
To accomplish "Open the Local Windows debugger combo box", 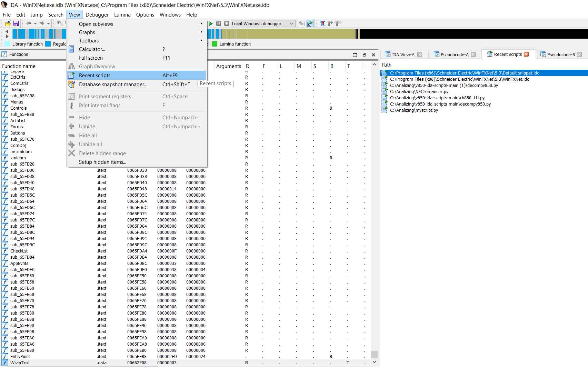I will pyautogui.click(x=263, y=23).
